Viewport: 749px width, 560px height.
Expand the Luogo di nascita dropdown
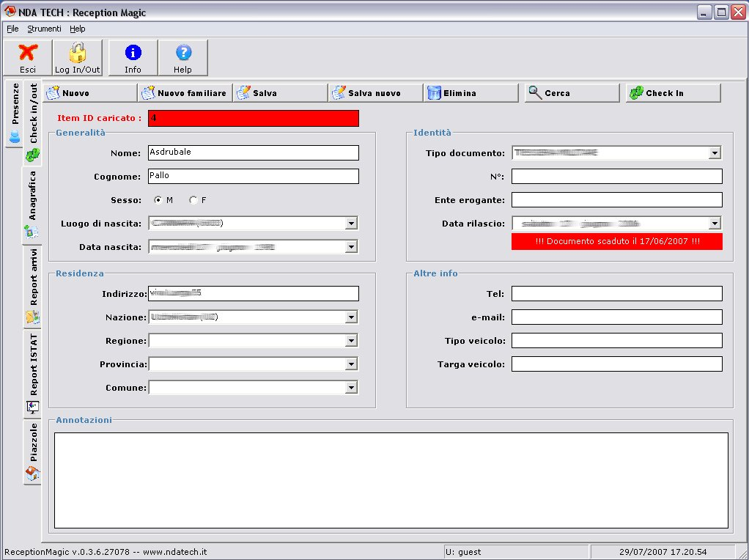pos(351,224)
